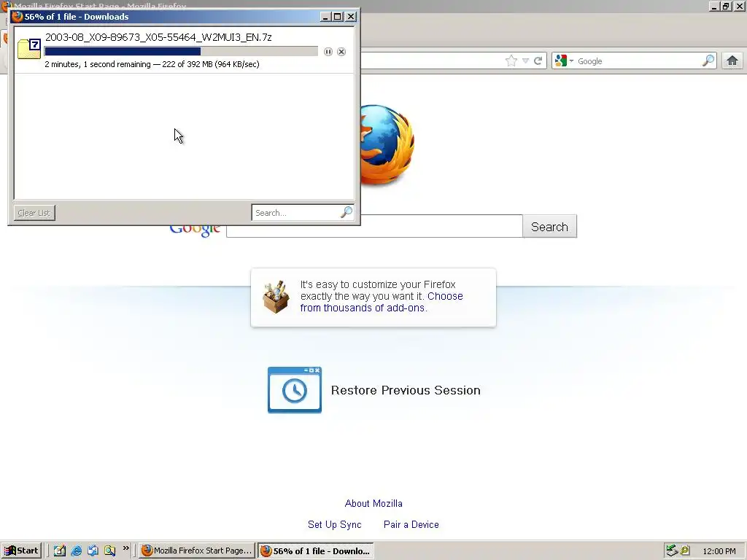747x560 pixels.
Task: Click the Restore Previous Session icon
Action: pos(295,390)
